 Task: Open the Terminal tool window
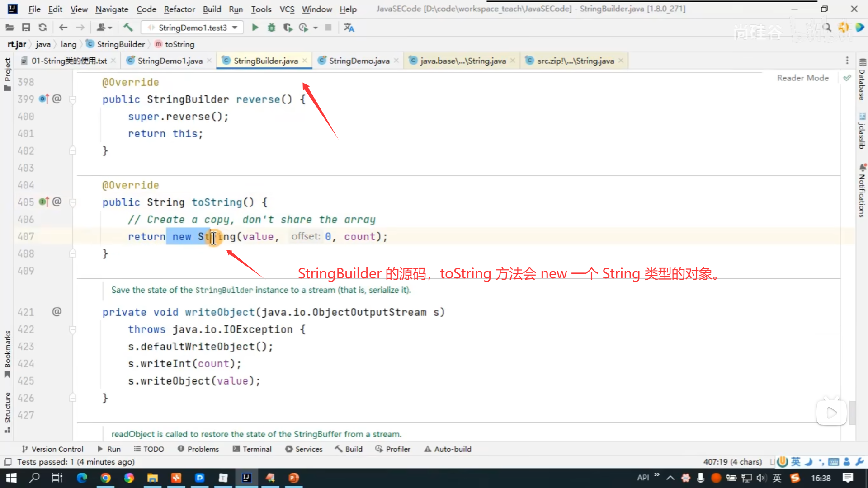252,449
